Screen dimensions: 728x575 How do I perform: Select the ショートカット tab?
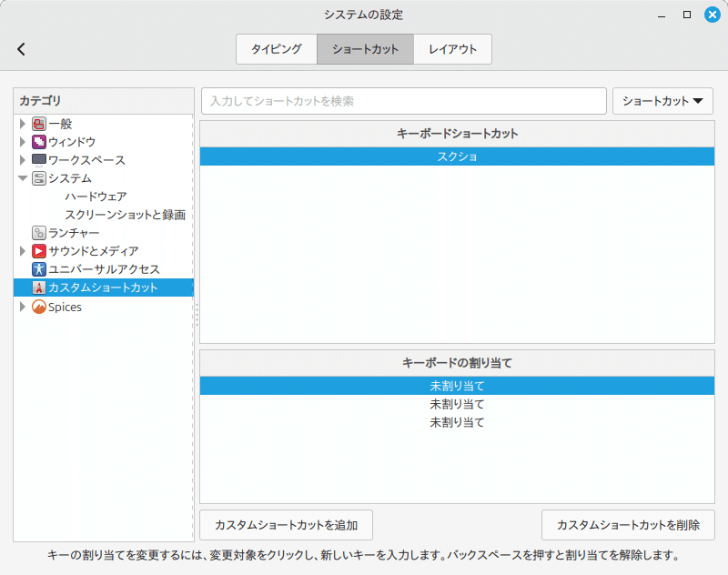tap(366, 49)
